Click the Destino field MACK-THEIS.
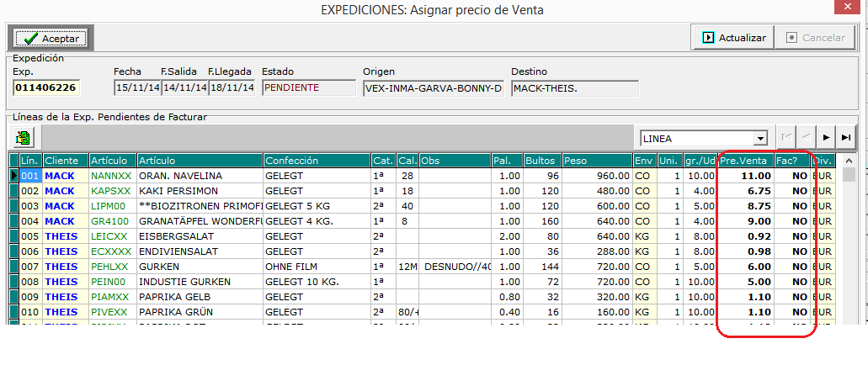Screen dimensions: 868x365 coord(574,87)
